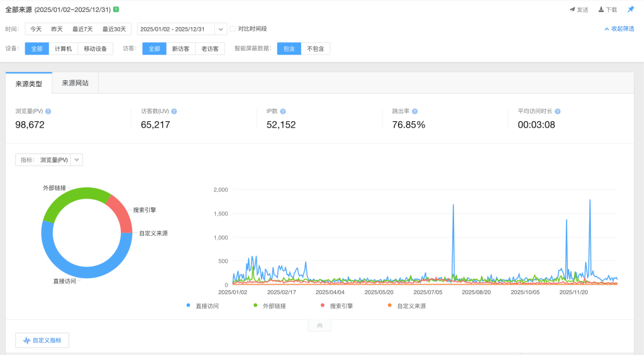Select 新访客 visitor filter
Image resolution: width=644 pixels, height=355 pixels.
point(180,49)
